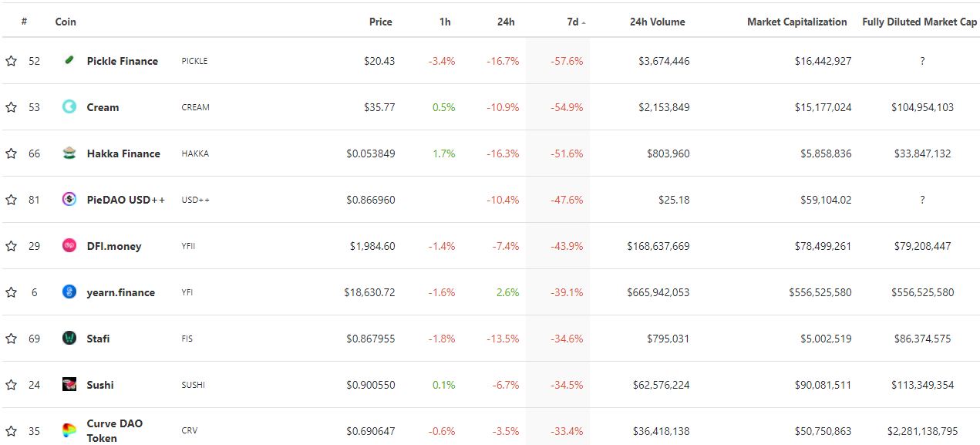The width and height of the screenshot is (980, 445).
Task: Click the 2.6% green 24h change
Action: tap(508, 292)
